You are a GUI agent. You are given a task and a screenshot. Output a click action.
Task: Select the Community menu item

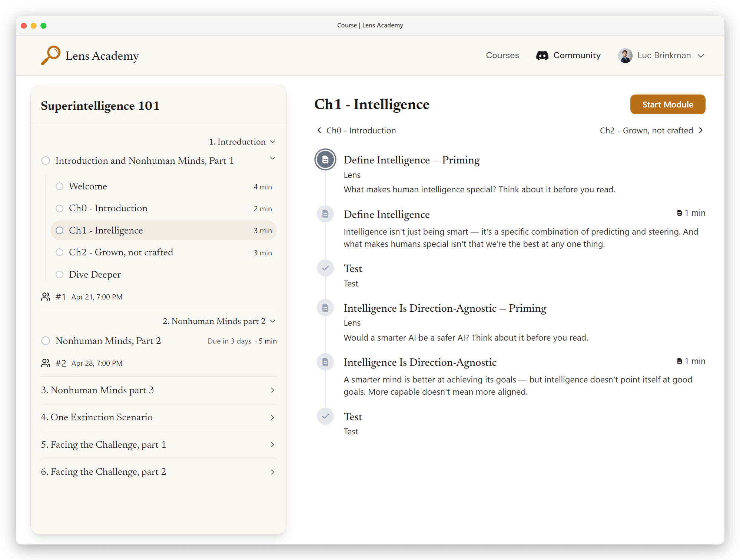(x=577, y=55)
